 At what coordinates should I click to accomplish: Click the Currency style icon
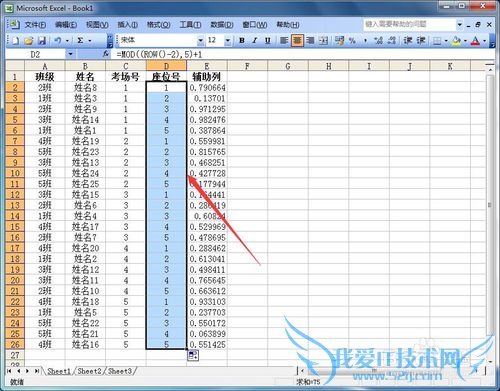pos(340,40)
